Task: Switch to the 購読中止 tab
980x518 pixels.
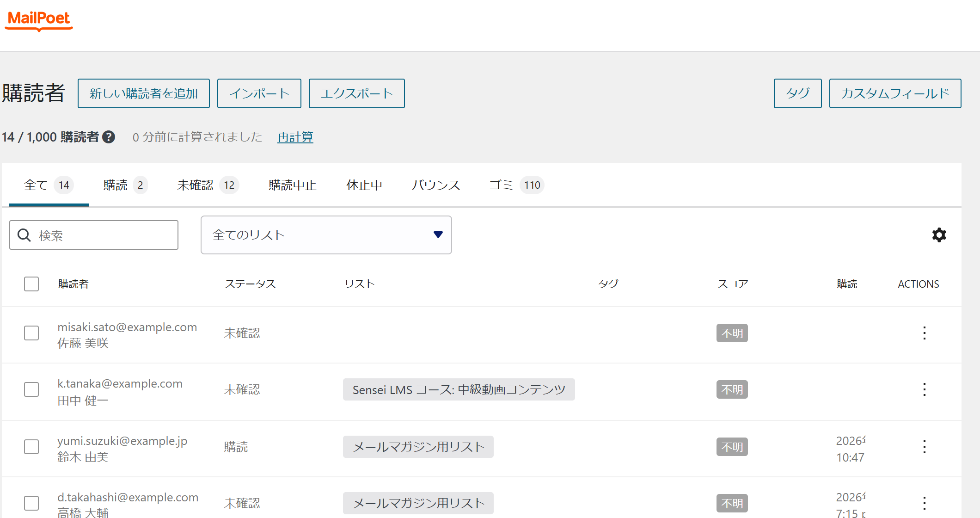Action: pyautogui.click(x=292, y=185)
